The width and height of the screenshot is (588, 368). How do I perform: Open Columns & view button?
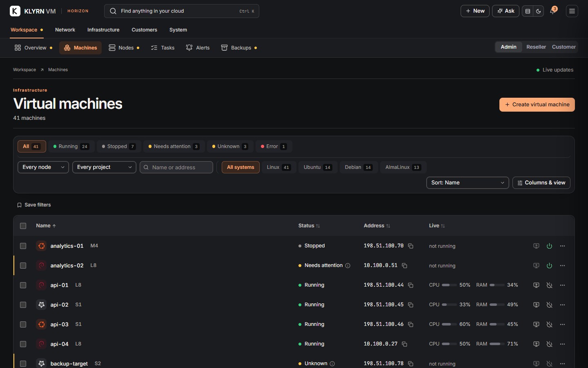[x=541, y=183]
